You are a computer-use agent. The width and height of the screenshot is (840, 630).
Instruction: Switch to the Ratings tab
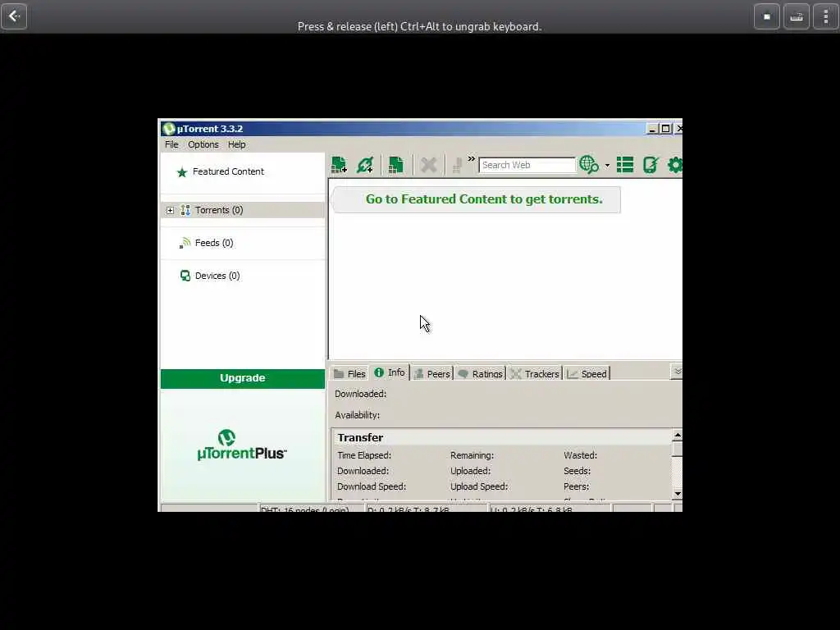(x=481, y=373)
